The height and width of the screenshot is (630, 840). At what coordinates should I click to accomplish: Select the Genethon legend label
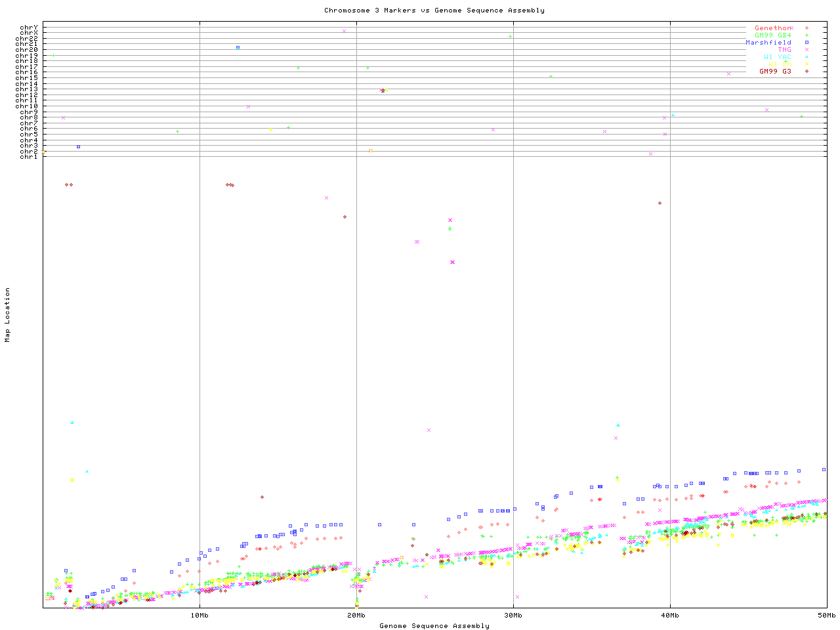point(772,28)
